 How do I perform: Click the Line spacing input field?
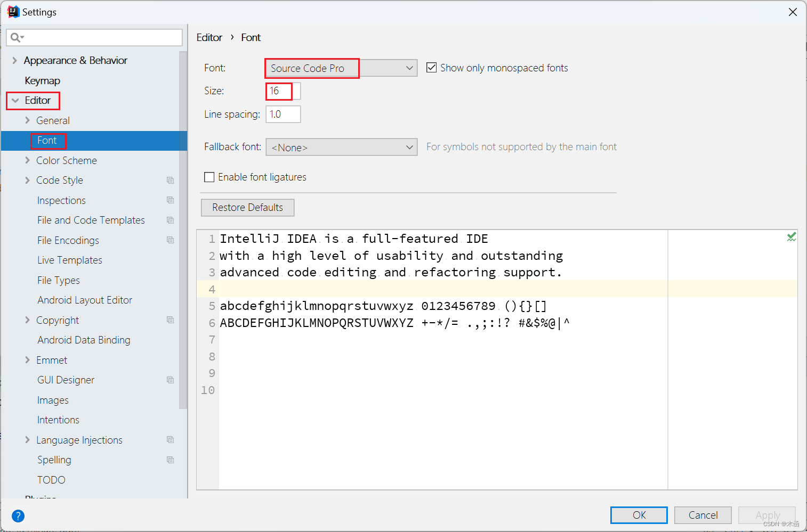click(283, 114)
